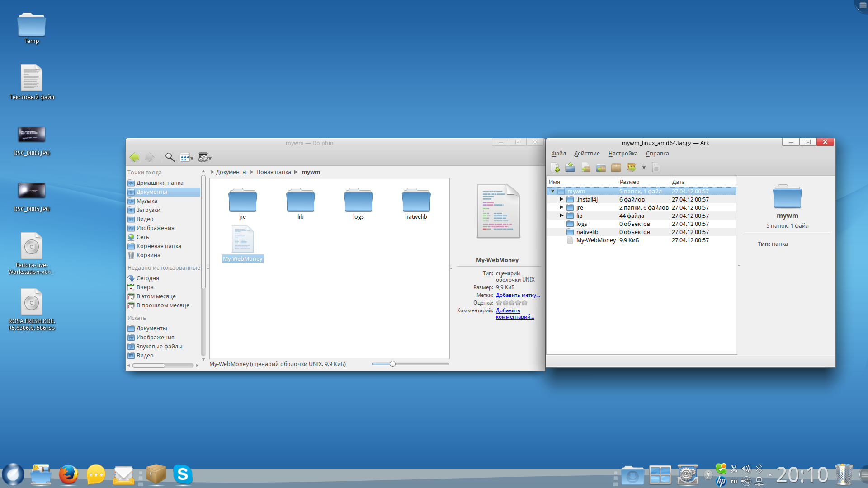Open Dolphin's view mode dropdown

187,158
